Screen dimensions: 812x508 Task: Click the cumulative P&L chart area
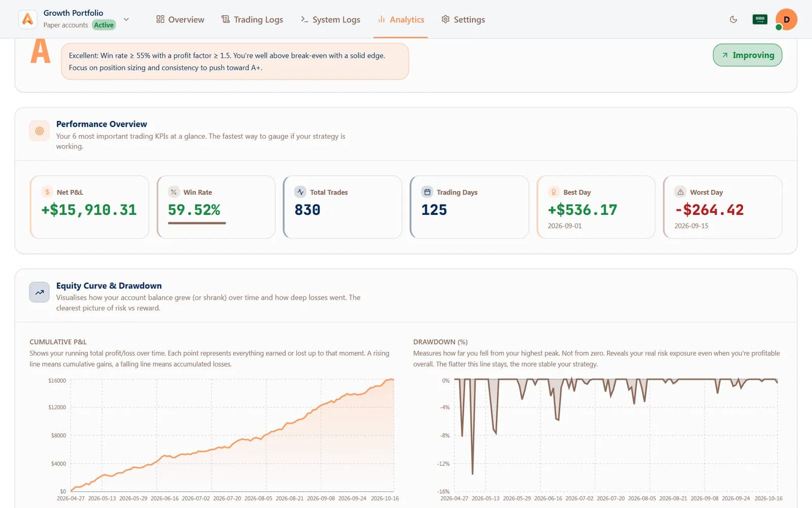point(232,435)
